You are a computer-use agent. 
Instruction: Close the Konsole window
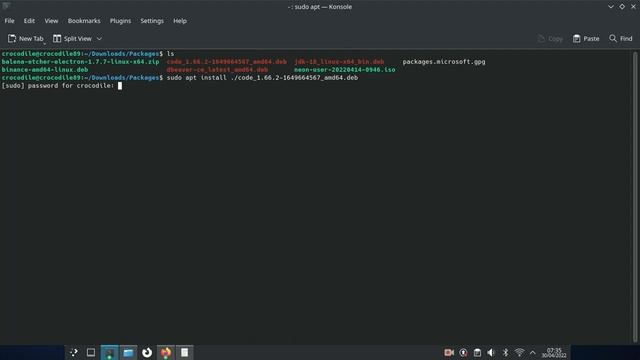(x=633, y=7)
